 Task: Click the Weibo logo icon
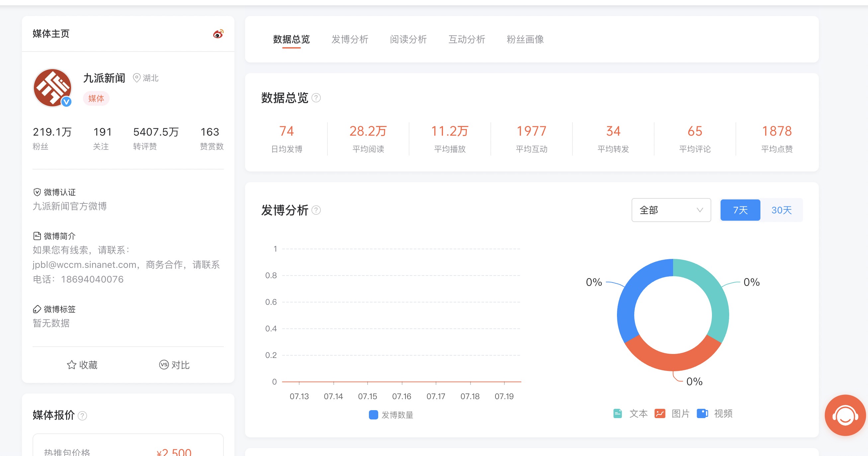tap(218, 34)
